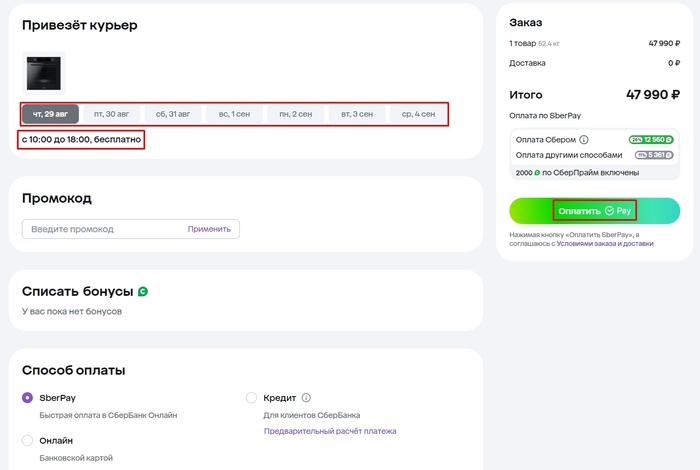Click the 12 560 bonus badge
This screenshot has height=470, width=700.
coord(654,140)
